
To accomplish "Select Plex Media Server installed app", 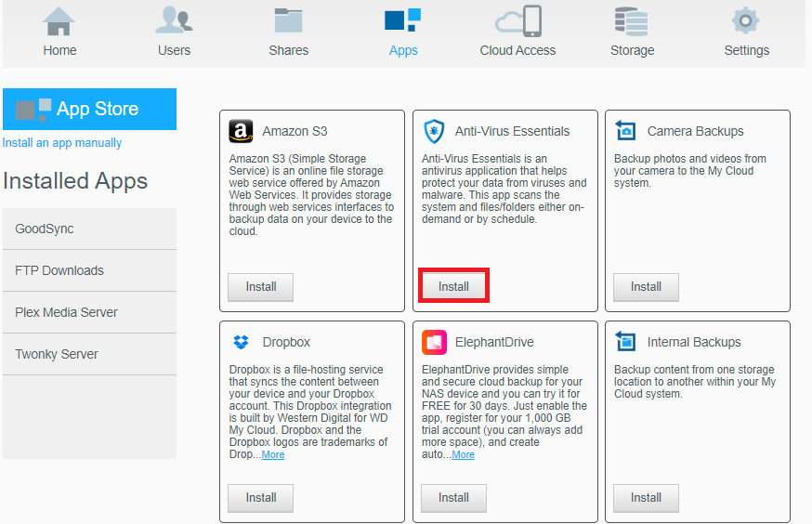I will [89, 312].
